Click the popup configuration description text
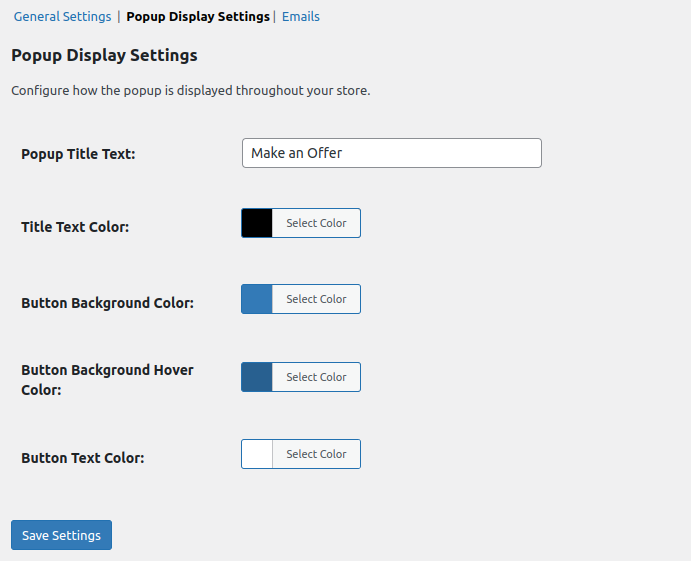Screen dimensions: 691x561 click(190, 91)
